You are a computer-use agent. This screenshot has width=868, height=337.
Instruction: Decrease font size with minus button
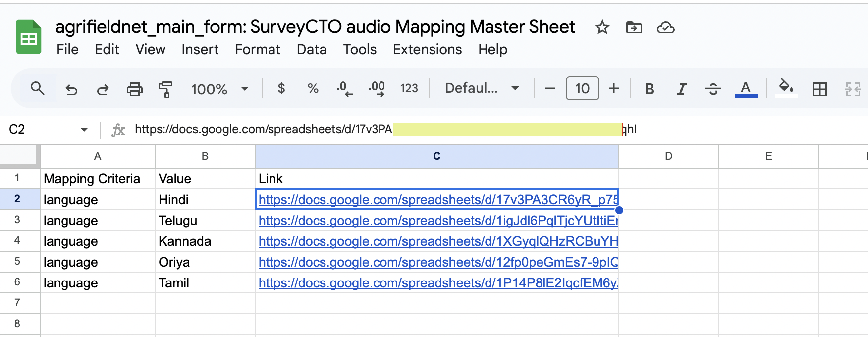click(x=550, y=89)
